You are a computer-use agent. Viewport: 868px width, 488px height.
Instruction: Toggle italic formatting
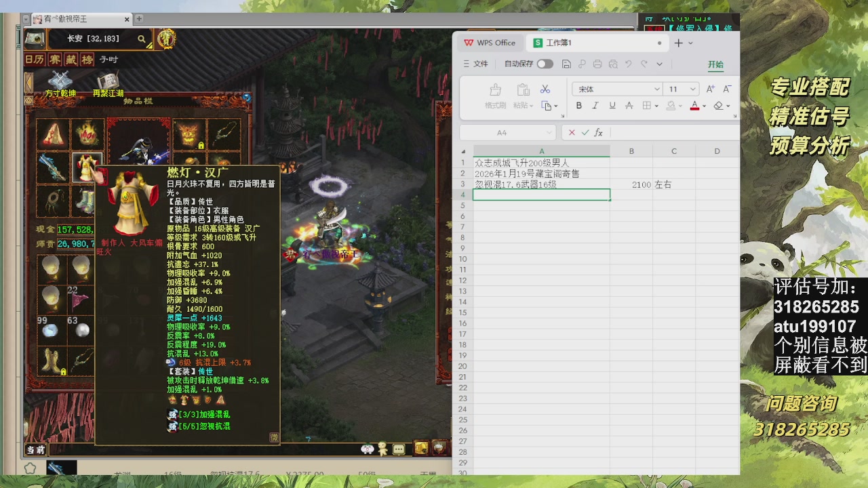point(595,106)
